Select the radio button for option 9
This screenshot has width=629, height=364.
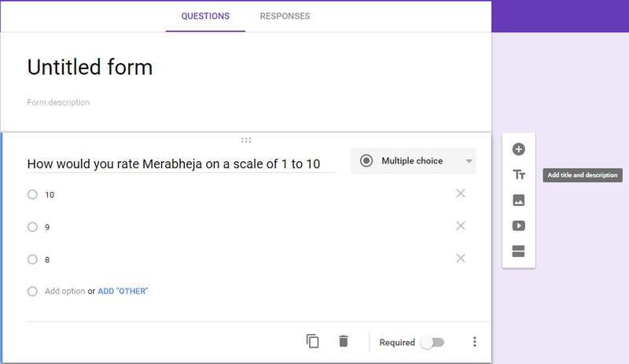tap(32, 227)
